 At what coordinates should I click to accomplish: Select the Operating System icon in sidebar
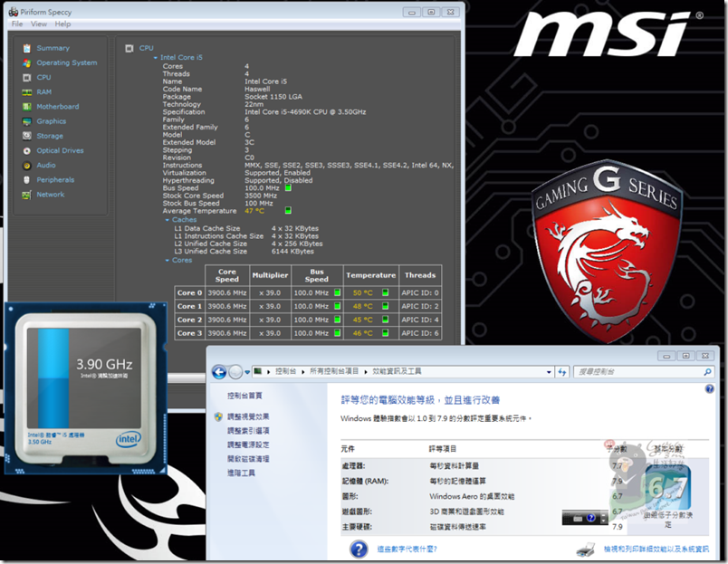click(x=27, y=63)
